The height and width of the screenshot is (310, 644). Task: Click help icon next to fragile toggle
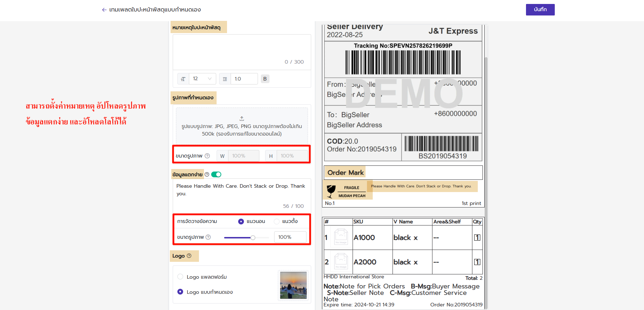207,174
